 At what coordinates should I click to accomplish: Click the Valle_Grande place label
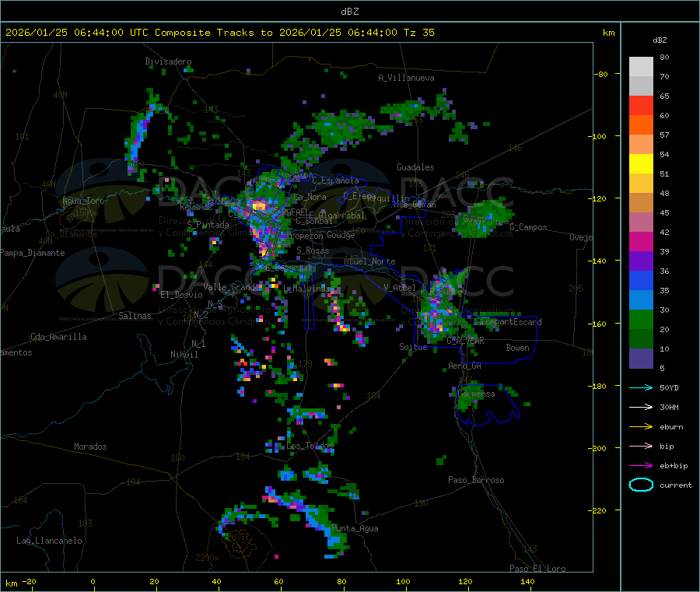click(229, 286)
